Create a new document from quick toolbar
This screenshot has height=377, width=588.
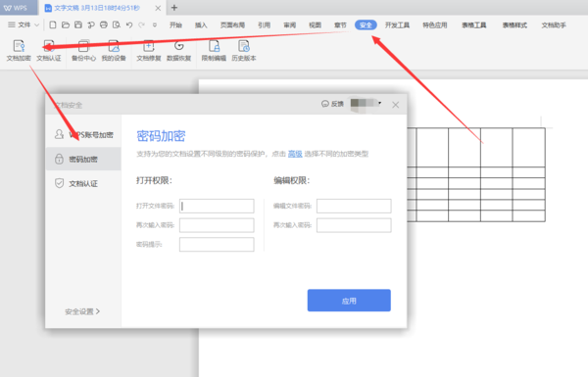click(53, 24)
